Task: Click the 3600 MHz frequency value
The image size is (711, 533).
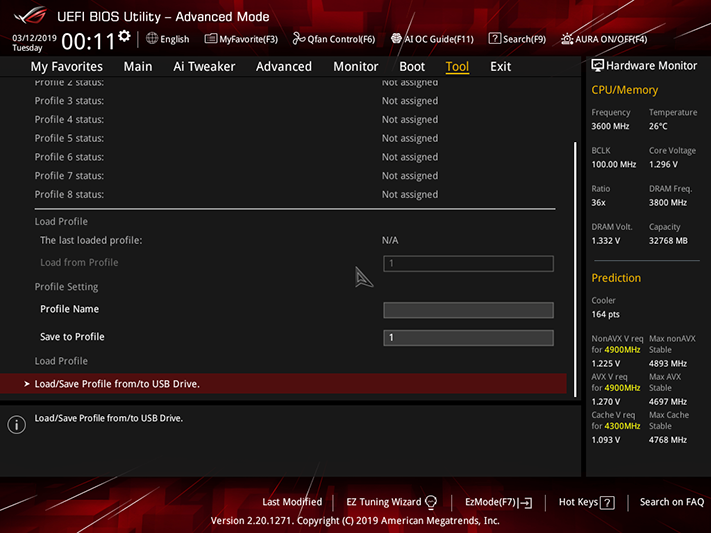Action: click(x=610, y=126)
